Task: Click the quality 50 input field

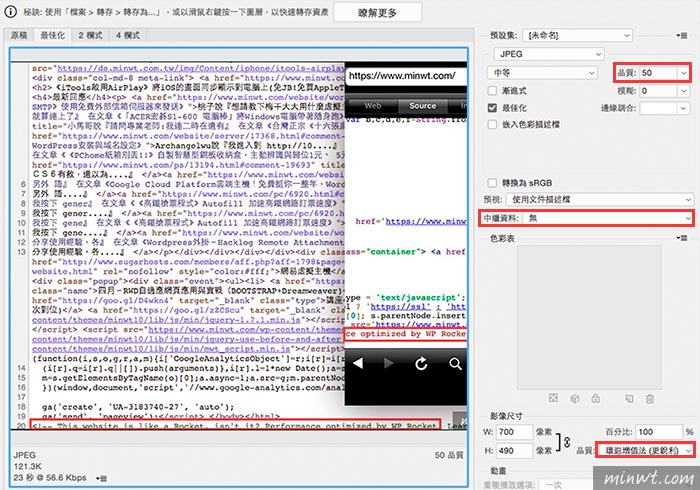Action: tap(658, 73)
